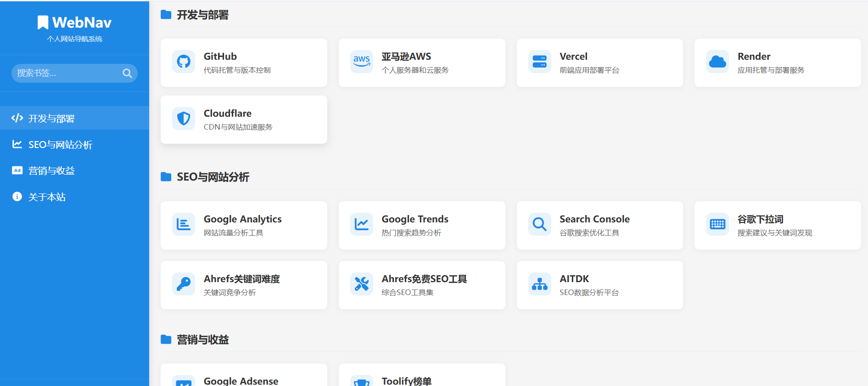Click the WebNav site title
The height and width of the screenshot is (386, 868).
(x=82, y=23)
